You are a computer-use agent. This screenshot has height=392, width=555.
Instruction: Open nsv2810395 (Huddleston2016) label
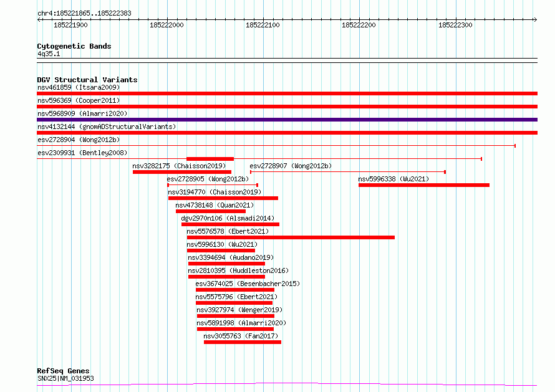pos(238,270)
